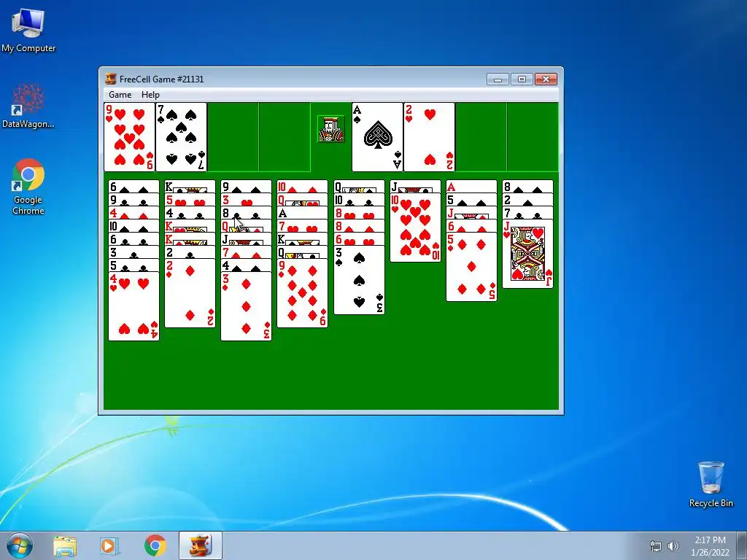Select the My Computer desktop icon
This screenshot has width=747, height=560.
28,30
